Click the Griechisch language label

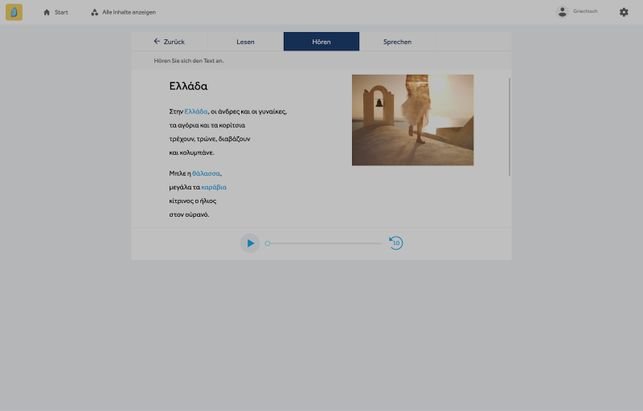[585, 12]
